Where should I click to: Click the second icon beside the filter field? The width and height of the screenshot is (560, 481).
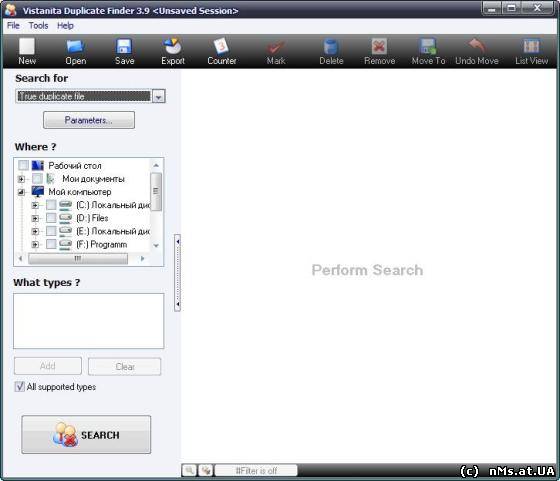[206, 470]
